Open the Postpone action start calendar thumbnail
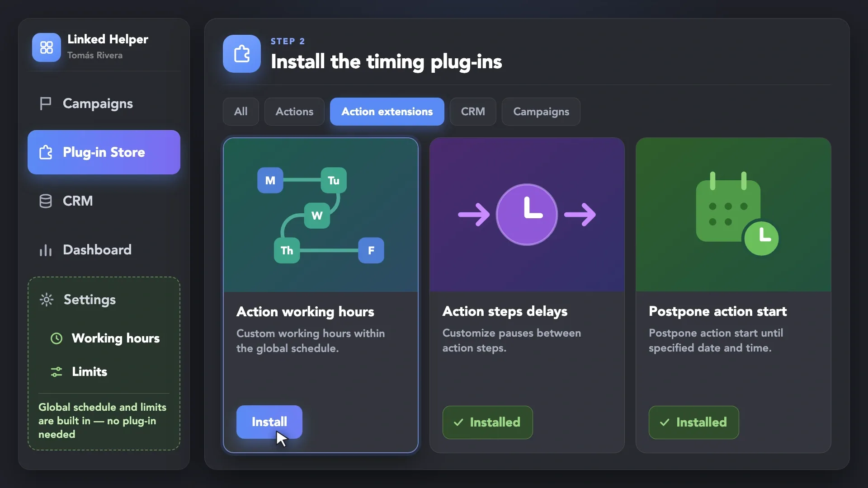 coord(733,215)
